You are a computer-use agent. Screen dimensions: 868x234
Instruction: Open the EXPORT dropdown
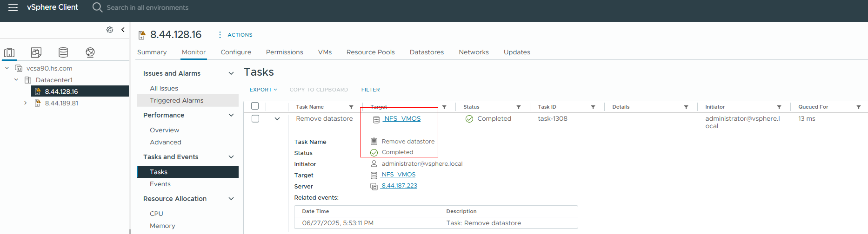pos(263,90)
